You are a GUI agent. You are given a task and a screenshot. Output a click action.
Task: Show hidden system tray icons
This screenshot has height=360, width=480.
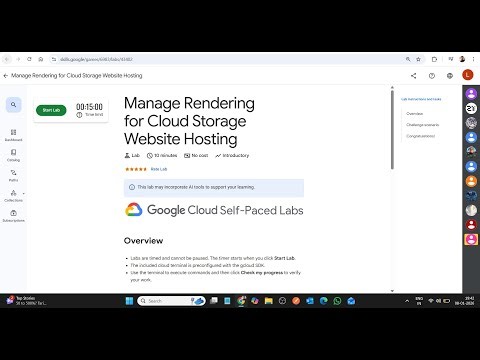(407, 301)
